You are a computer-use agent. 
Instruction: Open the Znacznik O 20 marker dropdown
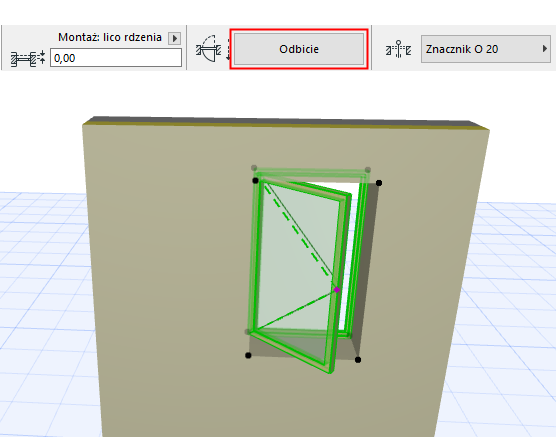coord(486,49)
